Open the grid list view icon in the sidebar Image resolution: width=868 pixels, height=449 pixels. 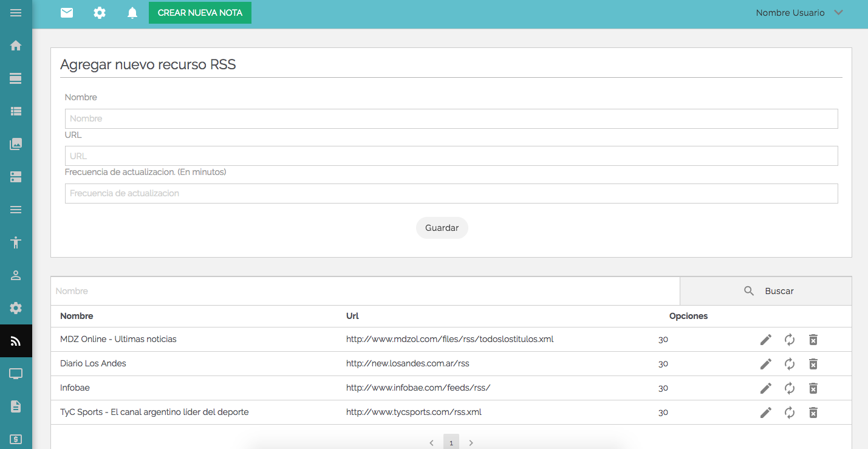pos(16,111)
